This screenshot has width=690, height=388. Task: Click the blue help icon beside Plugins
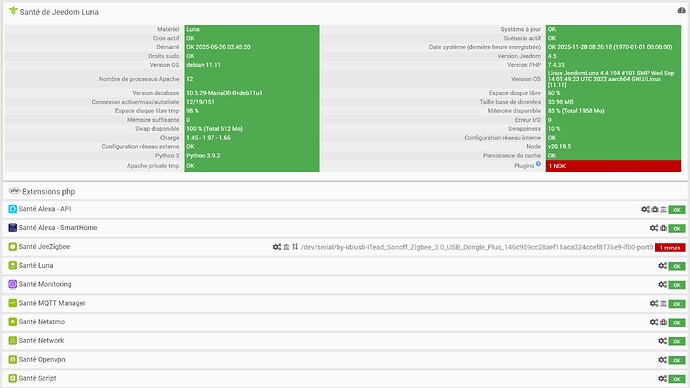tap(538, 164)
